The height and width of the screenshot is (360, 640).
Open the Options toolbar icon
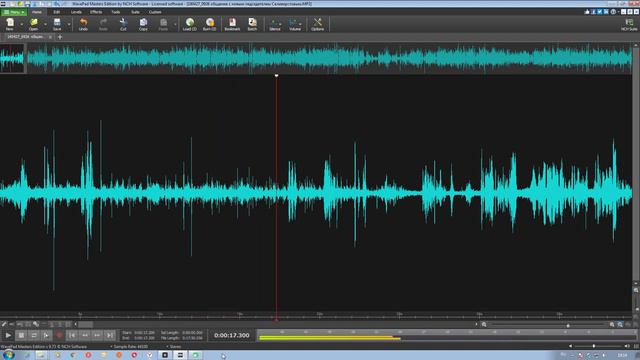(x=318, y=24)
